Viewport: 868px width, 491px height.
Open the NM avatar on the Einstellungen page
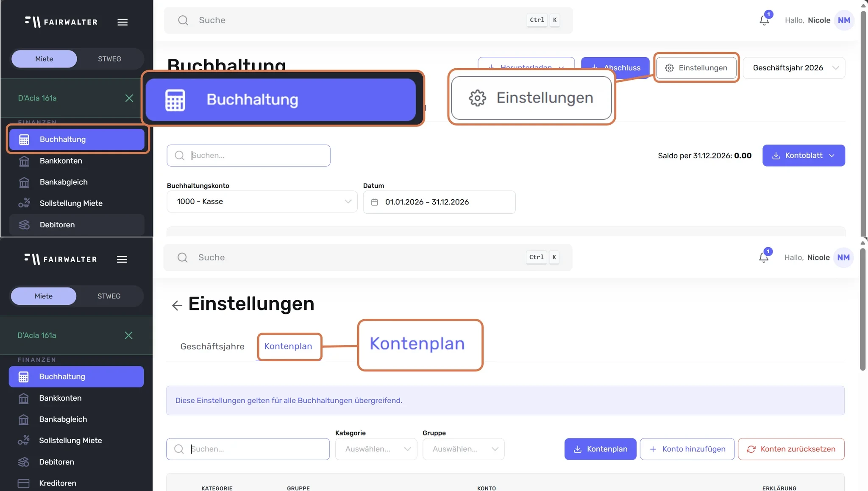coord(843,258)
